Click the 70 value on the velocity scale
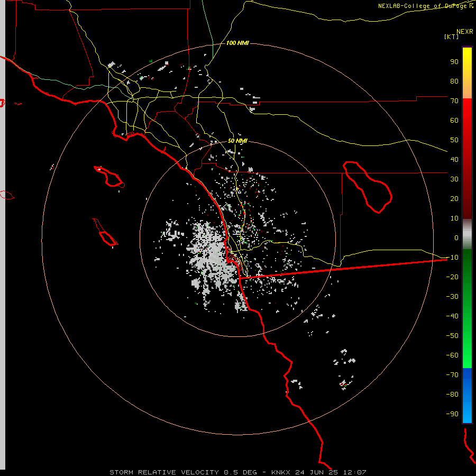 click(454, 101)
